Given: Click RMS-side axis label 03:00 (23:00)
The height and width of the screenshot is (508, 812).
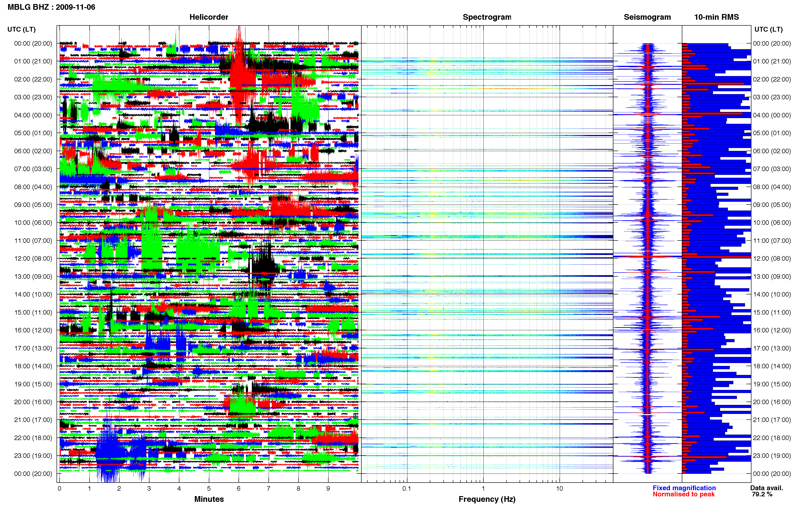Looking at the screenshot, I should point(772,97).
